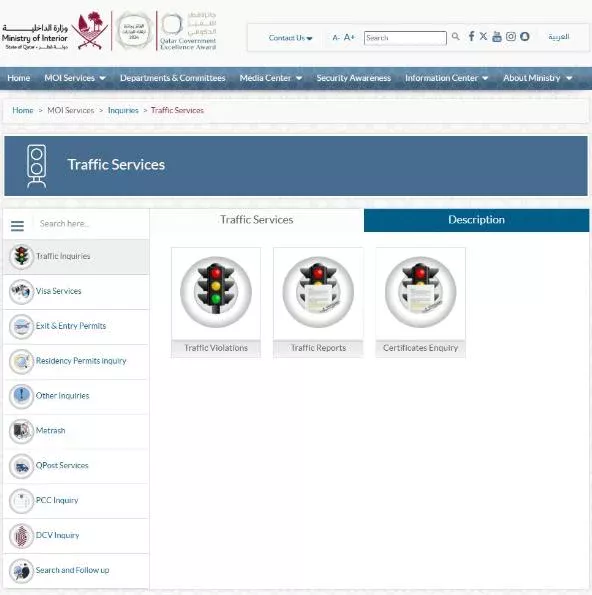The image size is (592, 595).
Task: Open the Instagram social icon
Action: [x=511, y=36]
